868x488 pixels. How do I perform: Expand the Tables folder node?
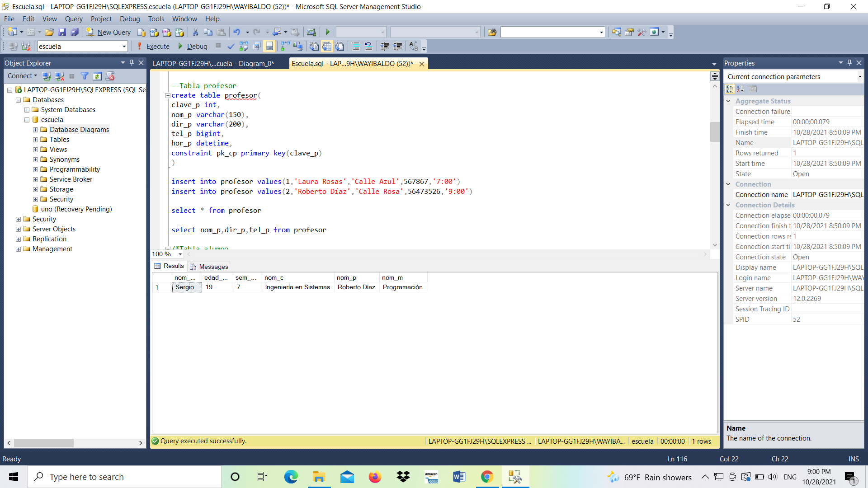point(35,140)
